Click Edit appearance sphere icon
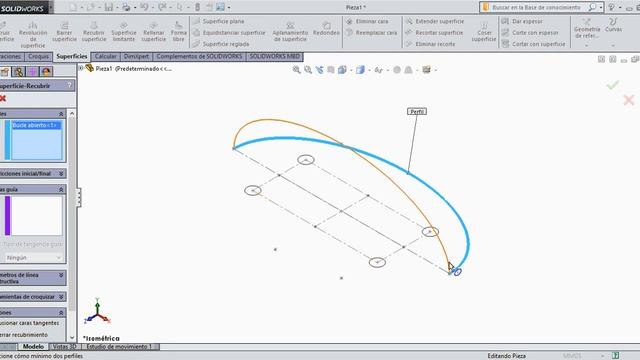 [397, 70]
